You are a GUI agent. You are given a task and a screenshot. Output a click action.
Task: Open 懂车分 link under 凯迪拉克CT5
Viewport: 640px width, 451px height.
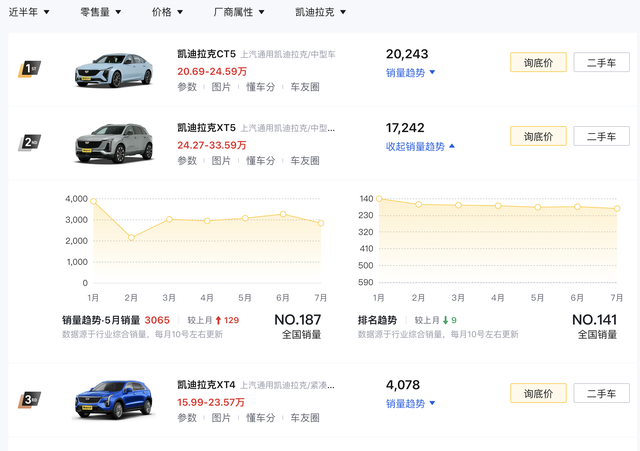point(260,87)
